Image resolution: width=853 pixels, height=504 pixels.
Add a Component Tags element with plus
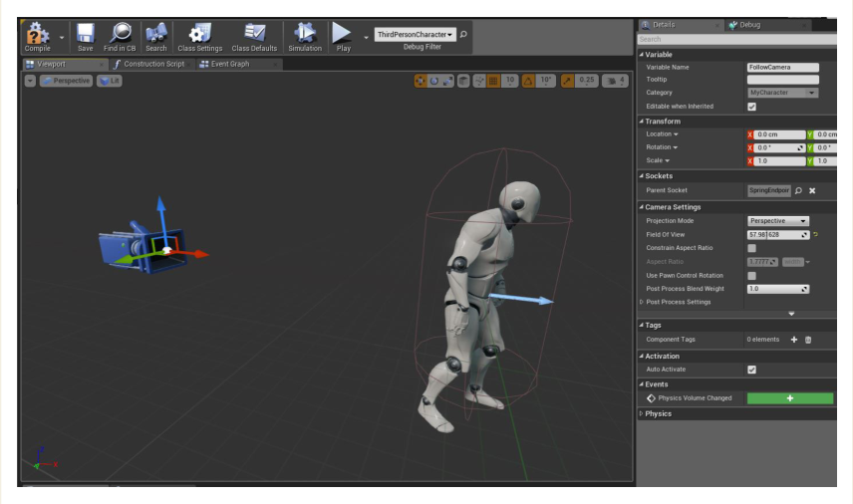tap(793, 340)
